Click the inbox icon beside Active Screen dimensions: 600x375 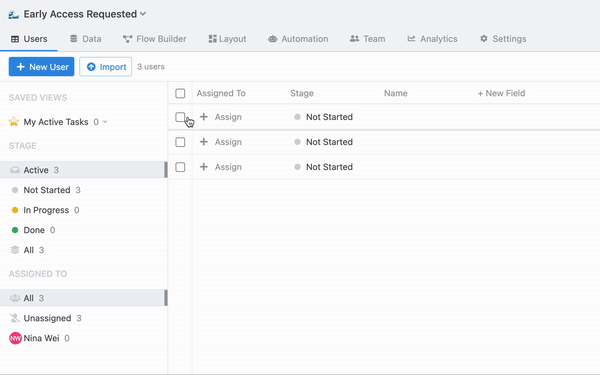pyautogui.click(x=15, y=170)
